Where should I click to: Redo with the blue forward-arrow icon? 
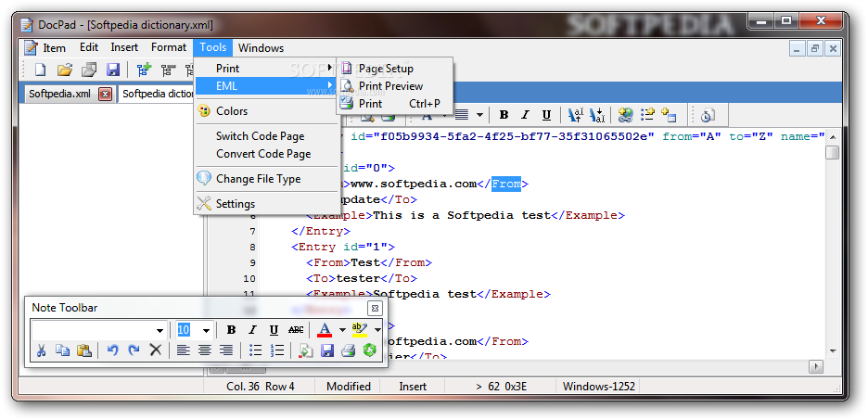[x=134, y=350]
